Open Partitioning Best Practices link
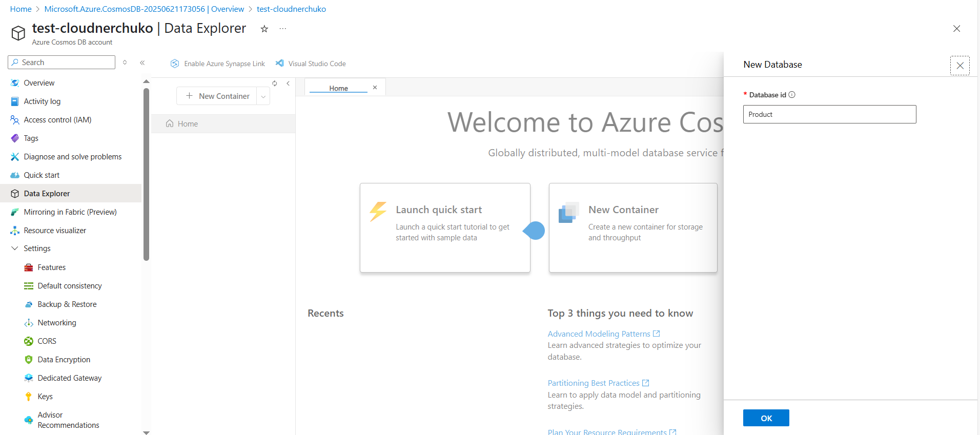The width and height of the screenshot is (980, 435). (598, 383)
